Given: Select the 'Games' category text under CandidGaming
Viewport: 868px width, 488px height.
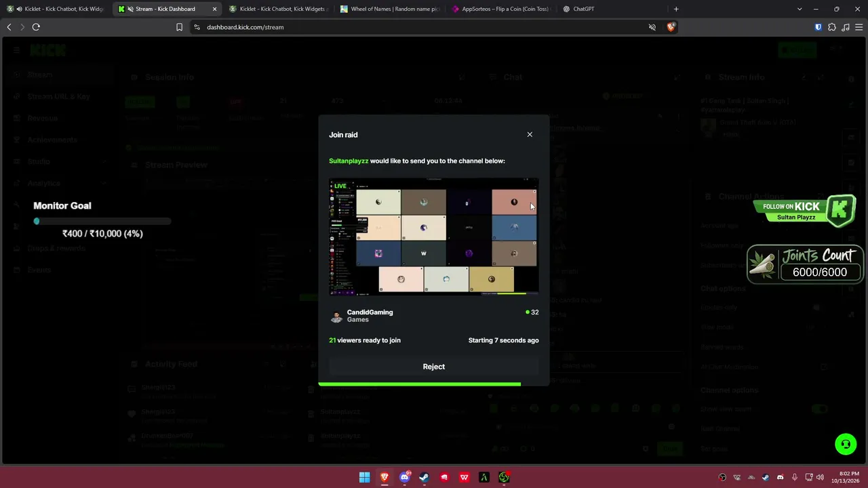Looking at the screenshot, I should [x=358, y=320].
